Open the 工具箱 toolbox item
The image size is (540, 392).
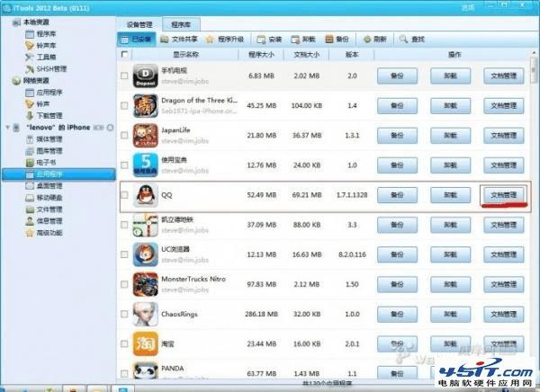coord(40,58)
